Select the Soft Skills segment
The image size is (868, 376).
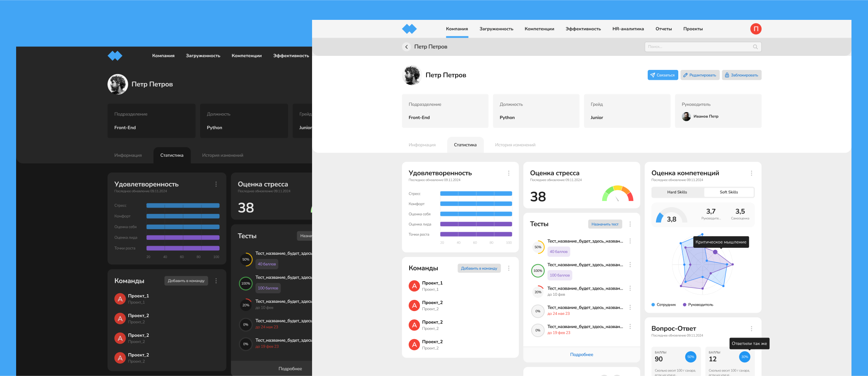point(728,192)
